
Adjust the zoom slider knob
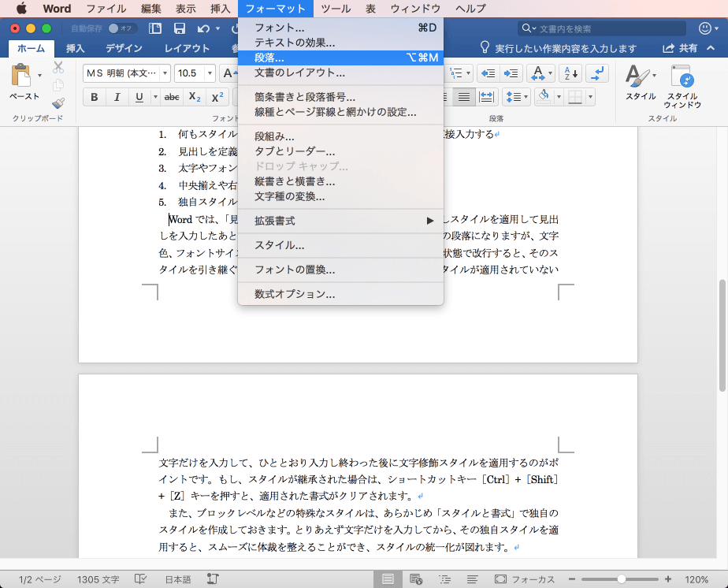click(621, 579)
